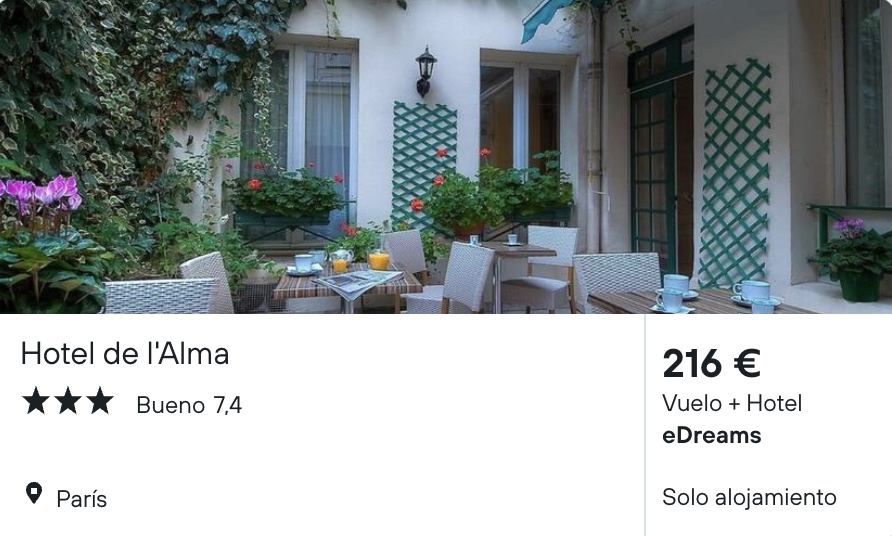Open the hotel courtyard photo
Viewport: 892px width, 536px height.
tap(446, 156)
